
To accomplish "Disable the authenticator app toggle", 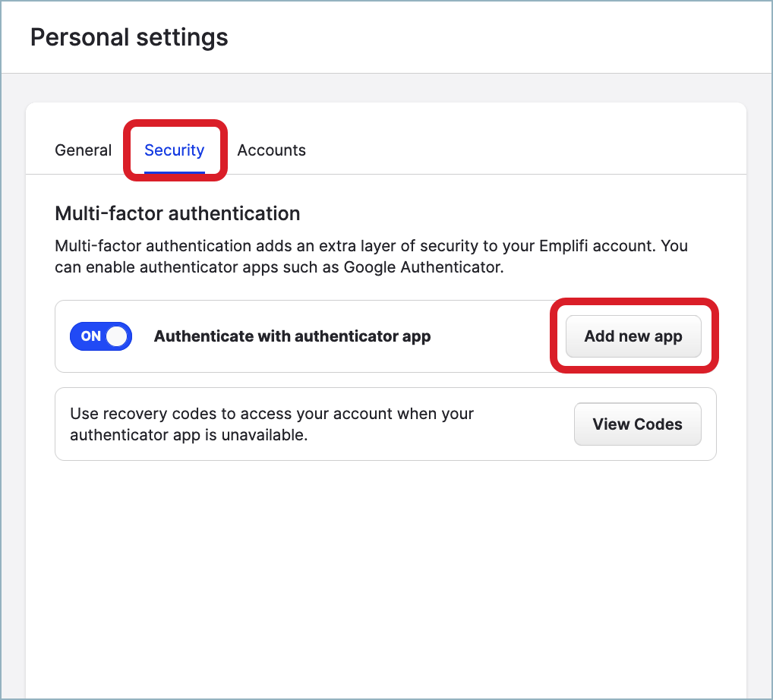I will click(101, 336).
